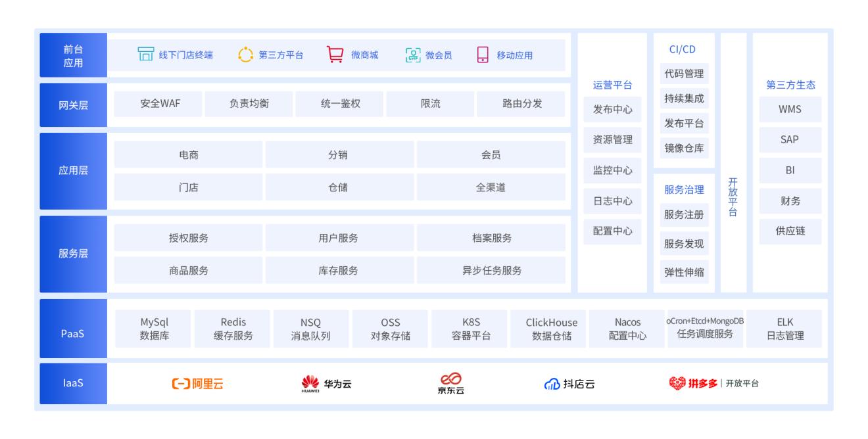The image size is (868, 439).
Task: Click the 京东云 logo
Action: pyautogui.click(x=452, y=384)
